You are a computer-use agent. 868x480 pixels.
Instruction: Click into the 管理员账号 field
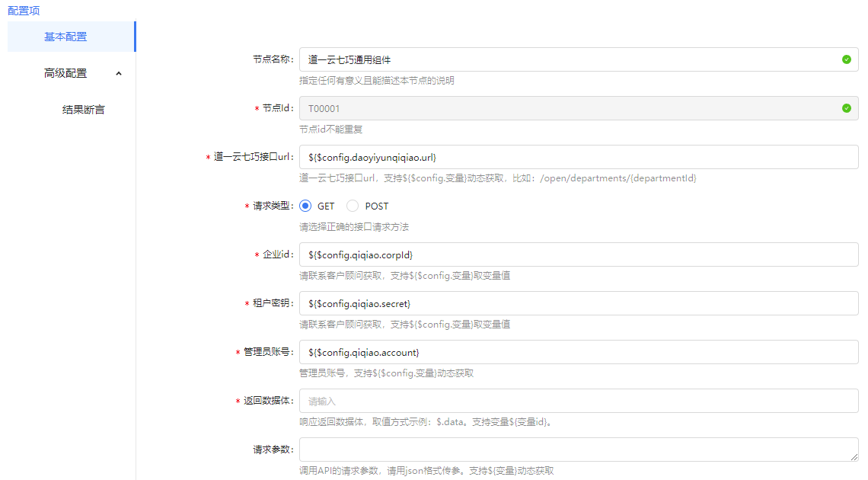tap(579, 352)
